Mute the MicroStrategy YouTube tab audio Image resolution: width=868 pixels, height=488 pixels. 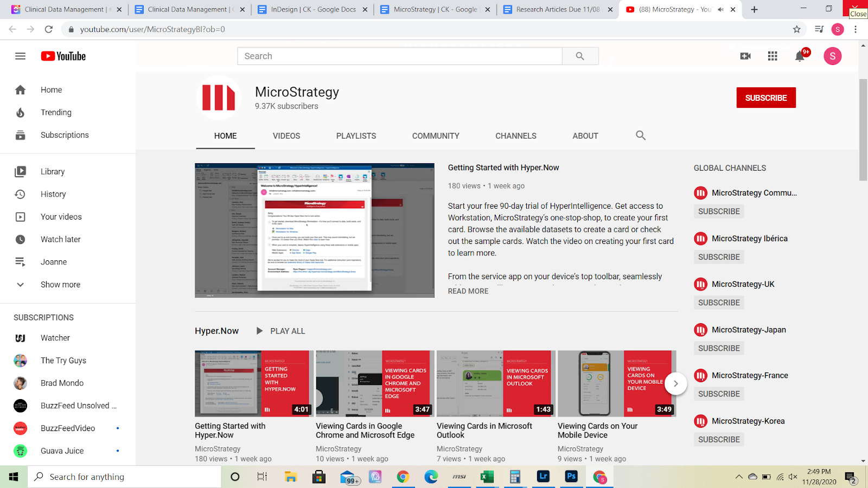(x=720, y=10)
